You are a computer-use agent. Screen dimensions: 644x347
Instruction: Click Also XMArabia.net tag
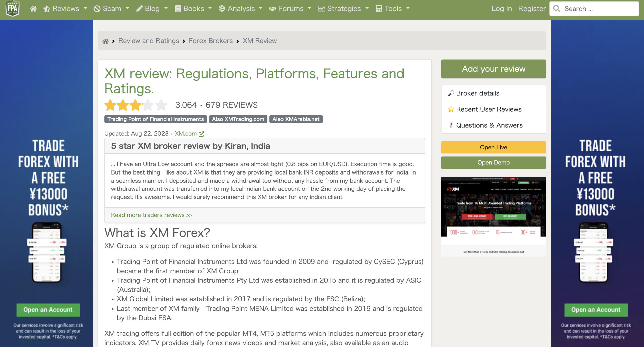[x=296, y=119]
